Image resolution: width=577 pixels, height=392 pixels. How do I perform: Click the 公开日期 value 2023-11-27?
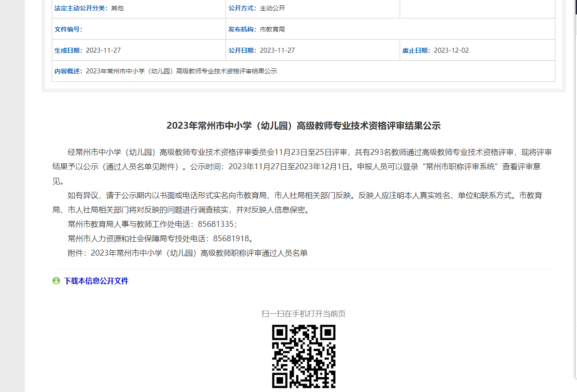point(277,50)
